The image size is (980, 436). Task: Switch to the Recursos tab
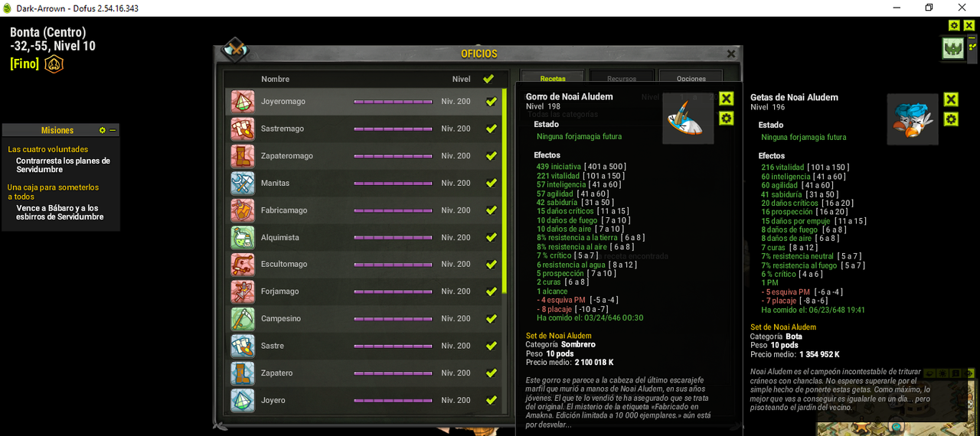pos(622,78)
